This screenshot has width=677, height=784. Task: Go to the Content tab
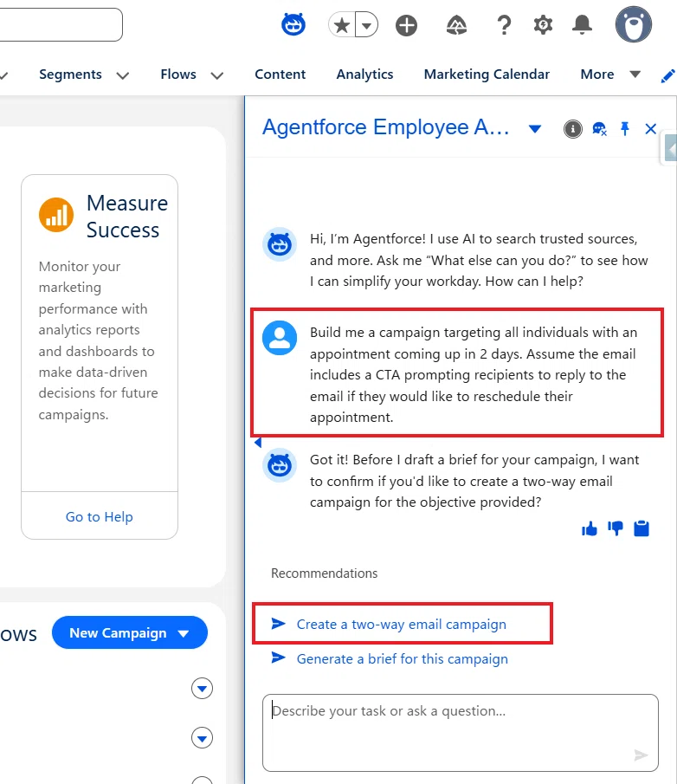280,74
